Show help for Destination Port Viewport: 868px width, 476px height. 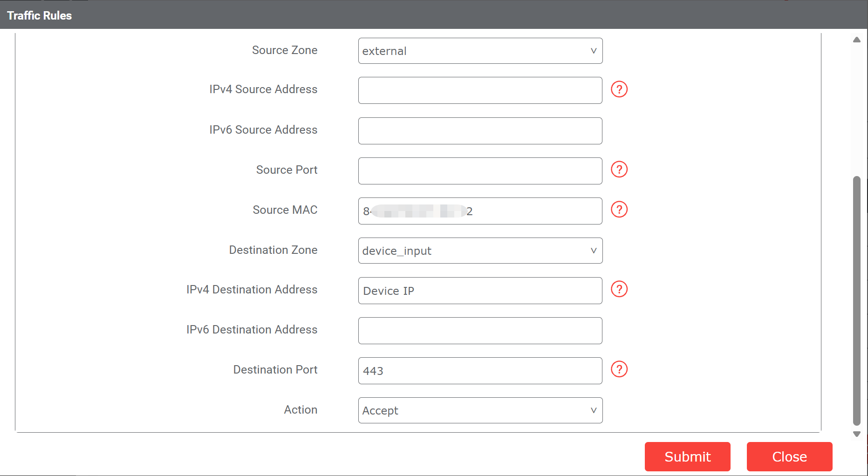click(x=619, y=369)
